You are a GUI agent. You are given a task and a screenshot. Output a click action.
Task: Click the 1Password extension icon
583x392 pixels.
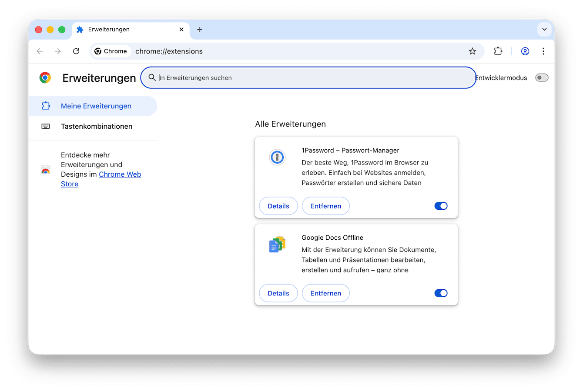277,157
